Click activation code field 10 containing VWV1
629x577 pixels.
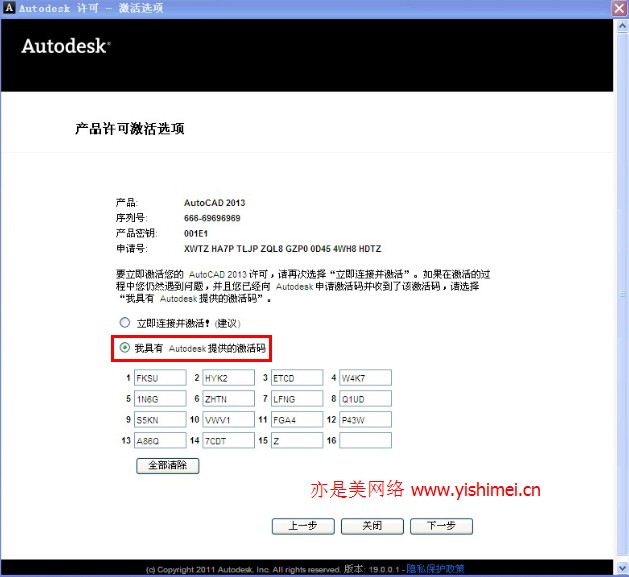[x=229, y=420]
